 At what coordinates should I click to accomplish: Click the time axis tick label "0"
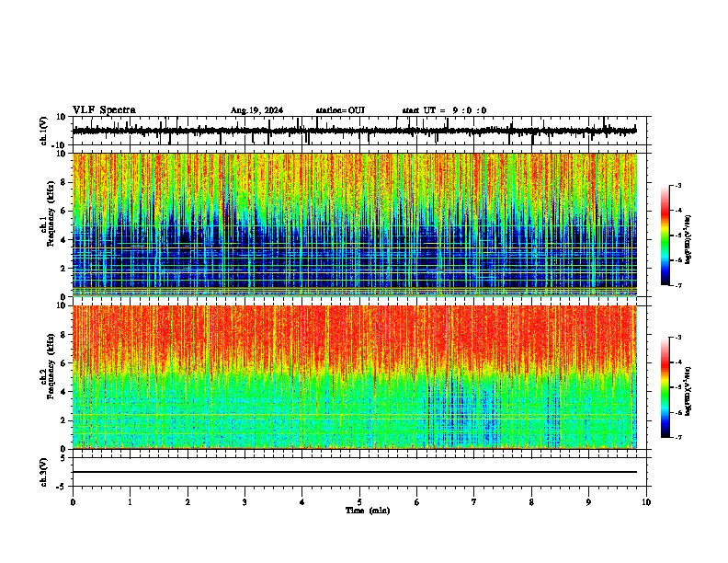pos(73,501)
